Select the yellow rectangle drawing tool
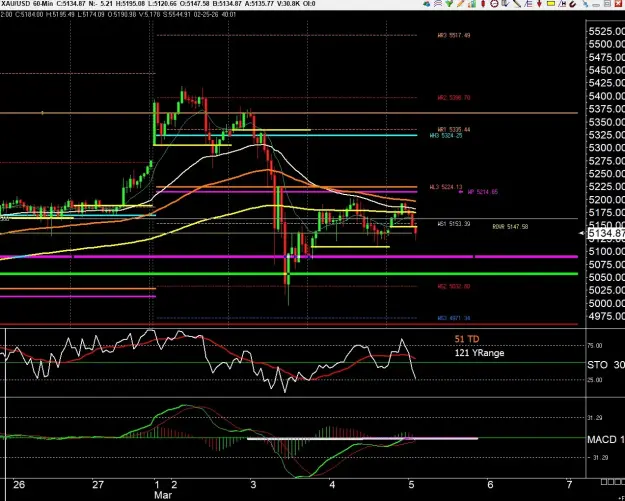The height and width of the screenshot is (501, 625). (550, 4)
